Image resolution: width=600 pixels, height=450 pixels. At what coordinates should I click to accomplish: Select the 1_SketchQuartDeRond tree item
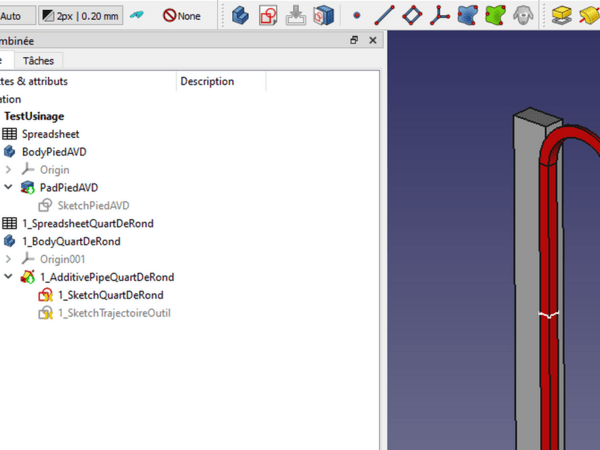[x=110, y=295]
